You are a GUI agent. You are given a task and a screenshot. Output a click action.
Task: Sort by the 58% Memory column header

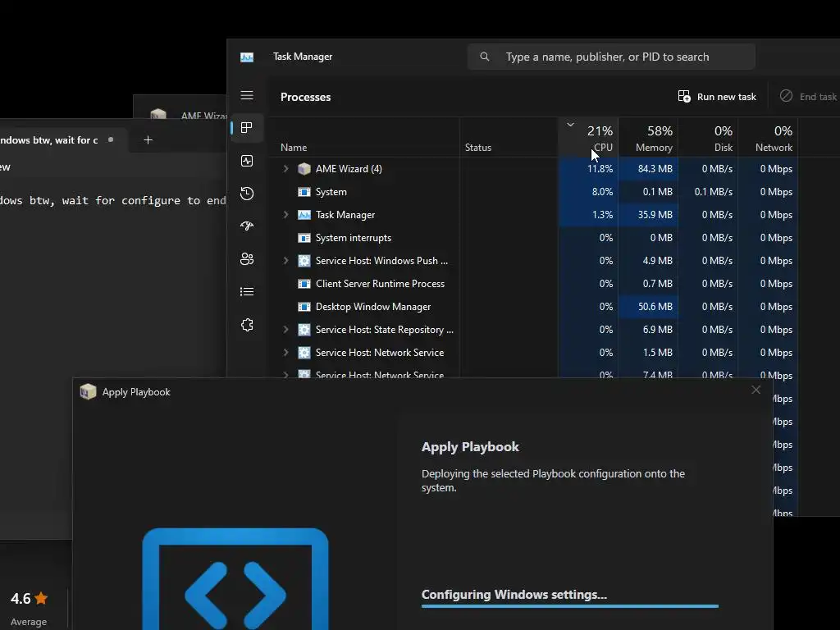648,138
